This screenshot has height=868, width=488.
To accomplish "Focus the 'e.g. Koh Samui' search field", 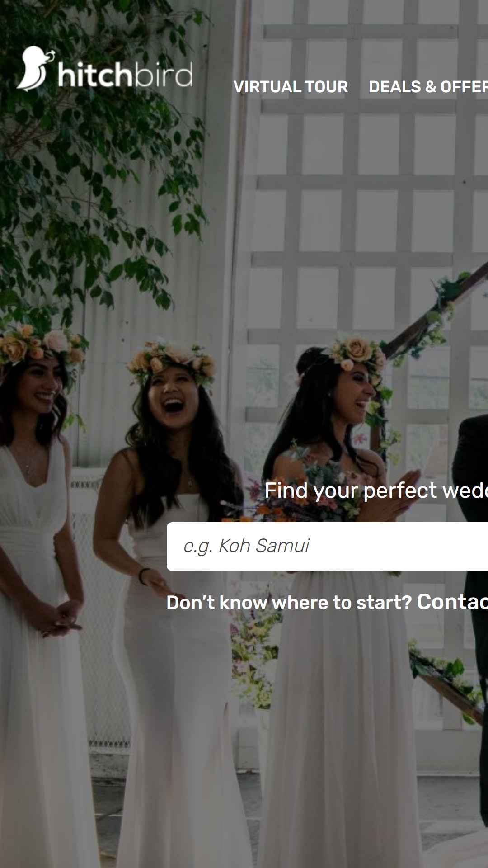I will coord(327,546).
